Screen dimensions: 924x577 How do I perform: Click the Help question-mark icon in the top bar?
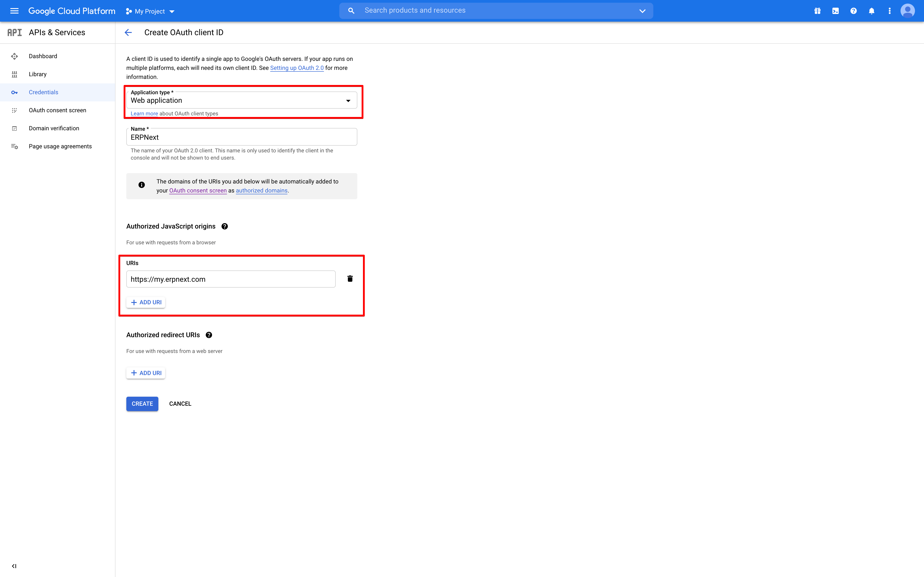point(853,11)
